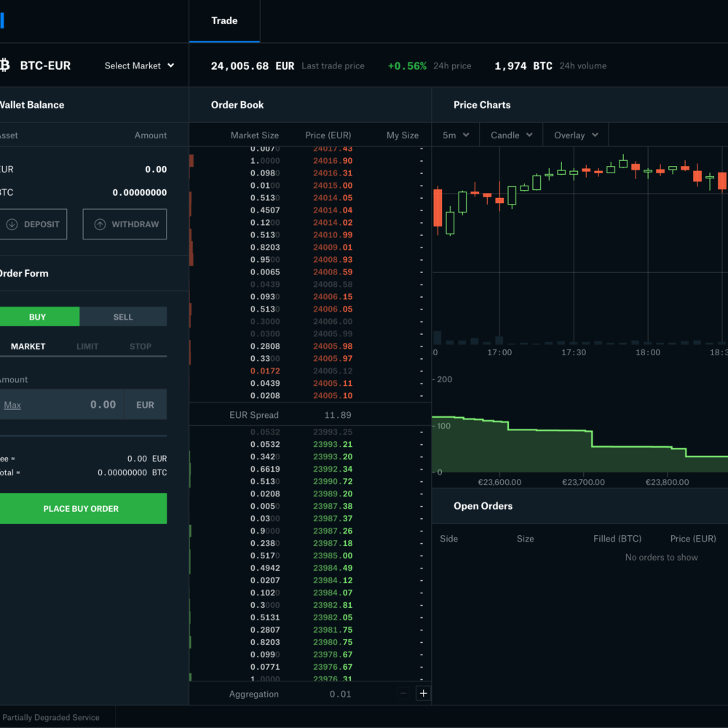728x728 pixels.
Task: Open the Select Market dropdown
Action: (139, 66)
